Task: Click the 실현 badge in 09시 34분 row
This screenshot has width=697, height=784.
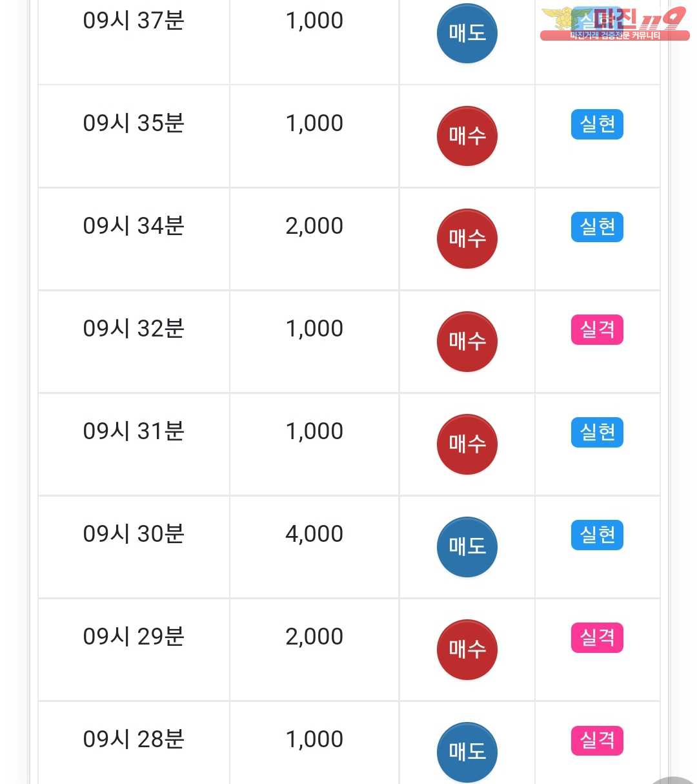Action: pos(597,227)
